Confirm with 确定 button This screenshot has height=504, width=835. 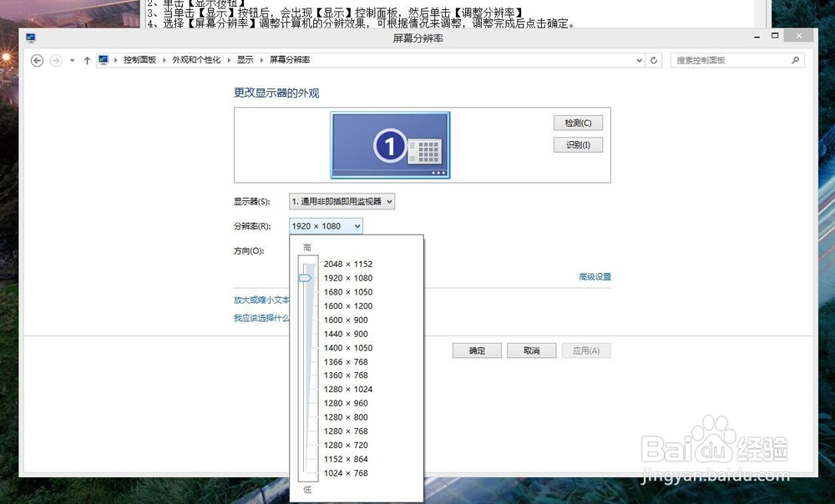(477, 350)
